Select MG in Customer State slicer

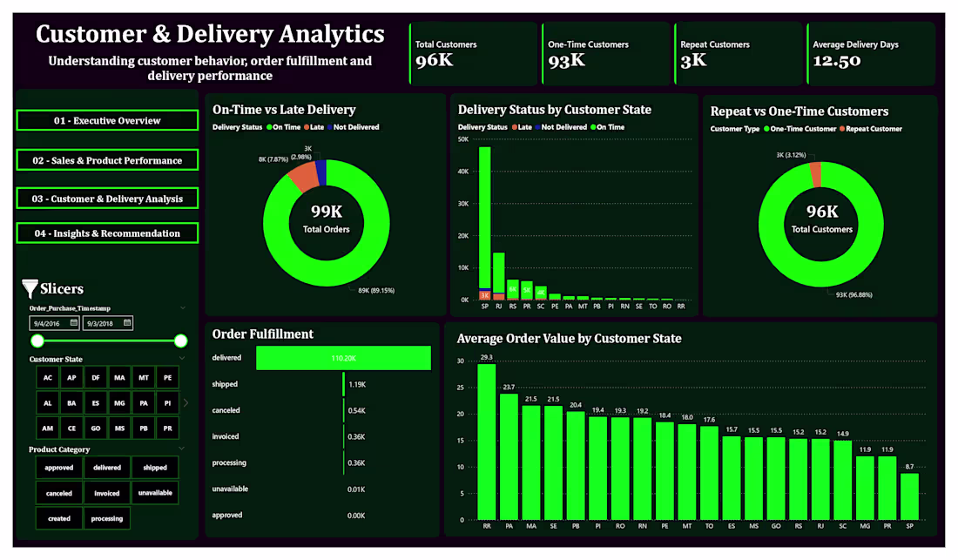[119, 403]
